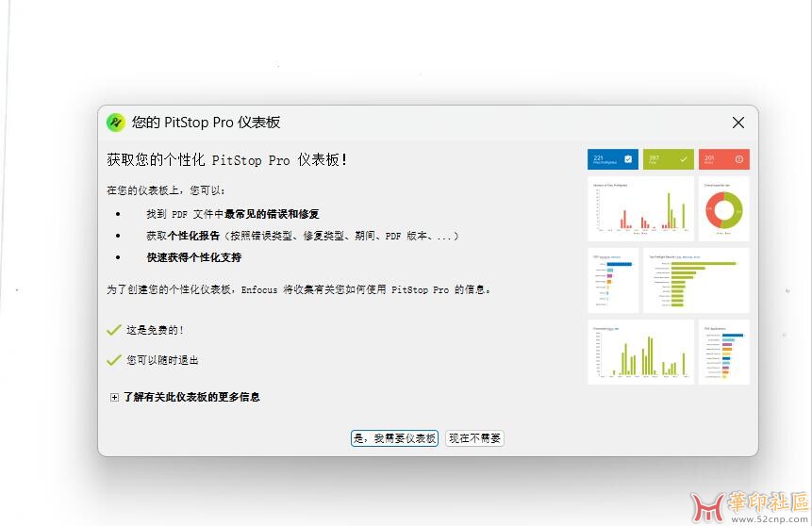Click heading 获取您的个性化 PitStop Pro 仪表板!
Image resolution: width=812 pixels, height=526 pixels.
click(227, 160)
